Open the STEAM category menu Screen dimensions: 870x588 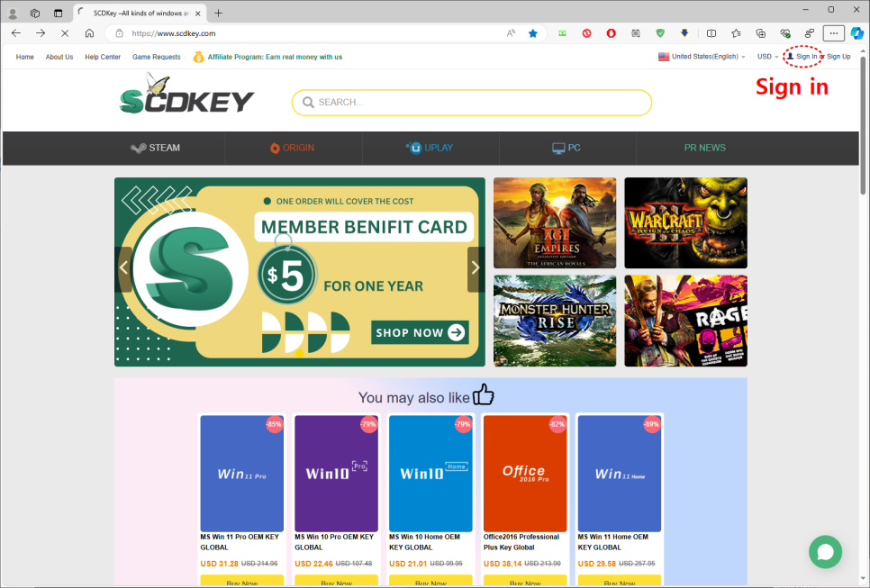coord(155,148)
